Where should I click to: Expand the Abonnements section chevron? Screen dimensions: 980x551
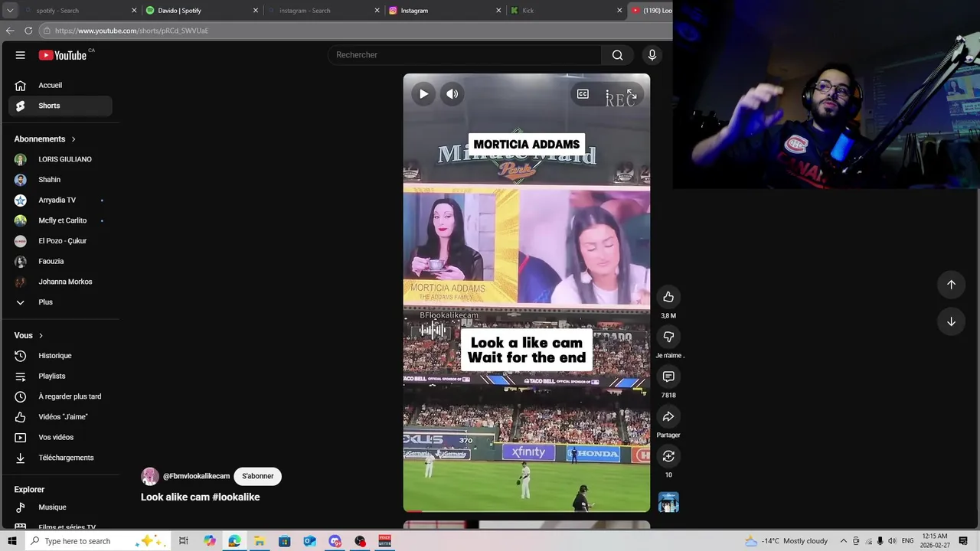pos(73,139)
